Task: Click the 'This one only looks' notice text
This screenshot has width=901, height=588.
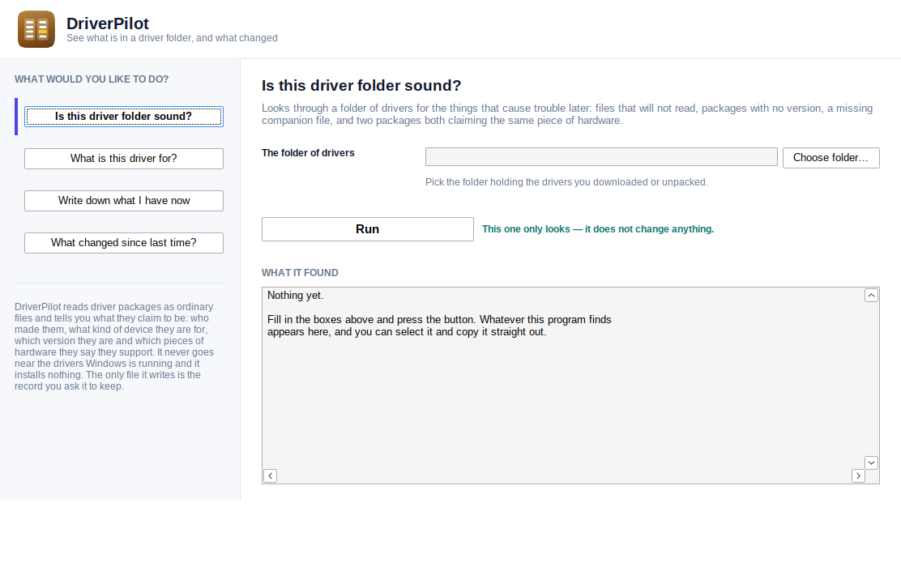Action: (x=598, y=229)
